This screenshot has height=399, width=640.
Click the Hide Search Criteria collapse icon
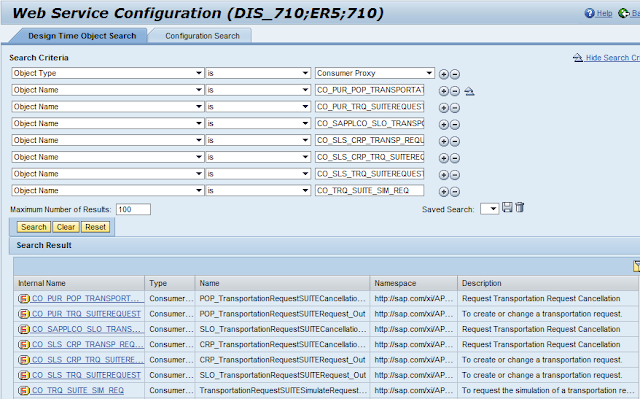point(578,58)
